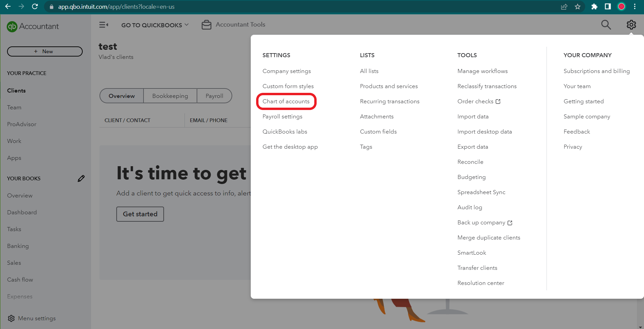Open Resolution center

(481, 283)
